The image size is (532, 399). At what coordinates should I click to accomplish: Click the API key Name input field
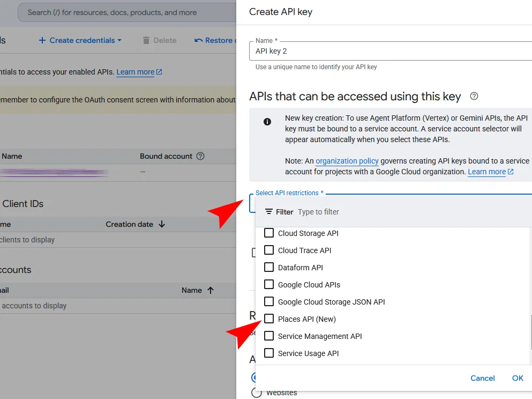coord(391,51)
